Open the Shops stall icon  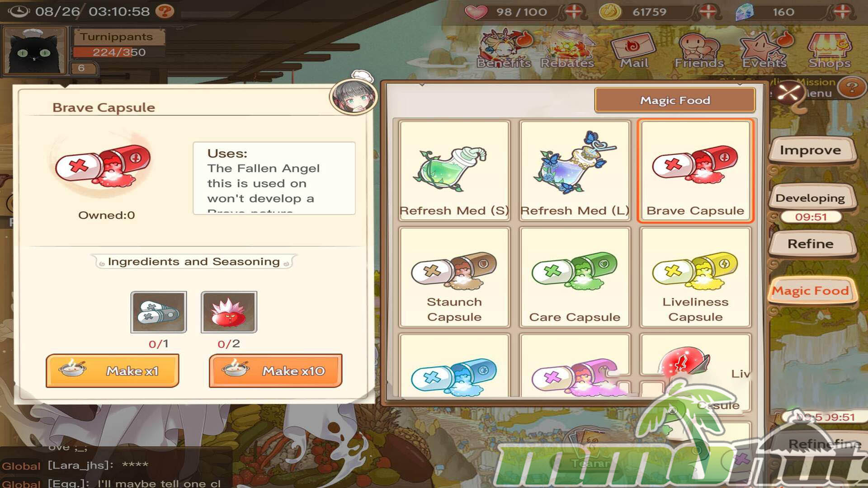pos(830,50)
